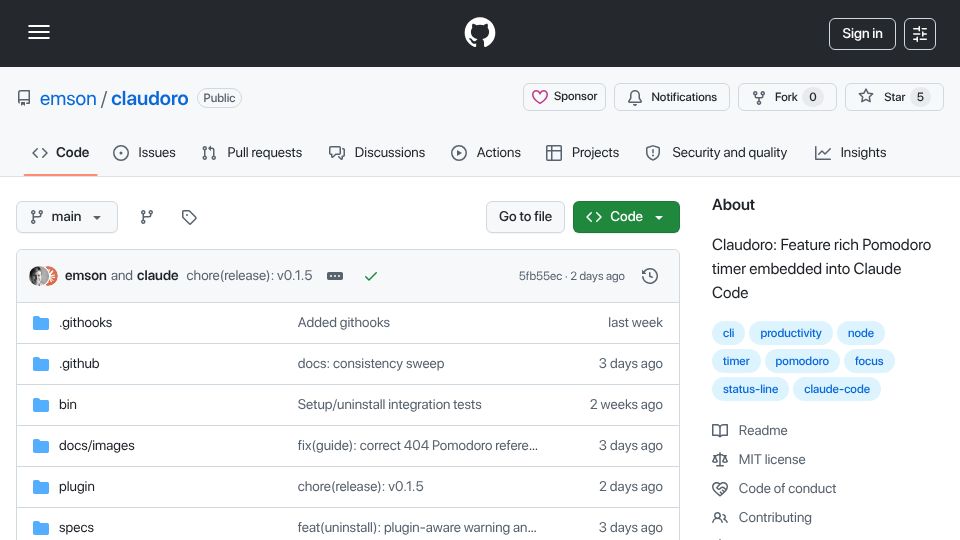View the commit checks status checkmark

click(370, 276)
